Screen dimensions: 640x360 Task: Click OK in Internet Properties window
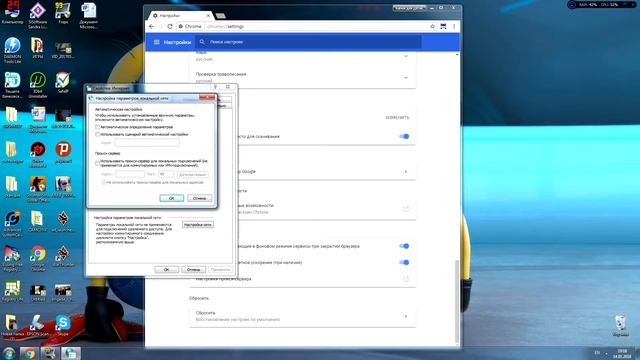167,270
